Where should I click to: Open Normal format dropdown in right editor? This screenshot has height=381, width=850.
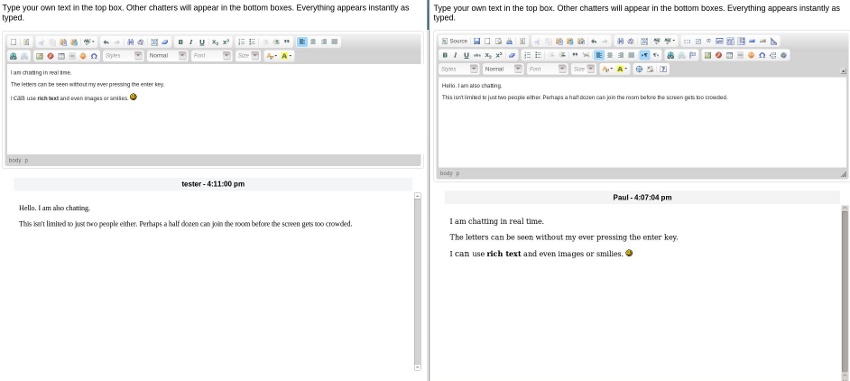[503, 69]
